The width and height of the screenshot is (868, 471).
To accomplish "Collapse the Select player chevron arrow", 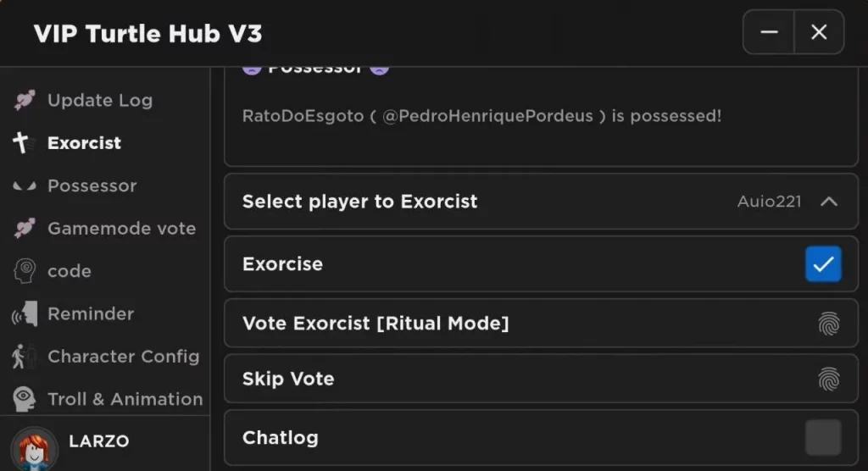I will 829,202.
